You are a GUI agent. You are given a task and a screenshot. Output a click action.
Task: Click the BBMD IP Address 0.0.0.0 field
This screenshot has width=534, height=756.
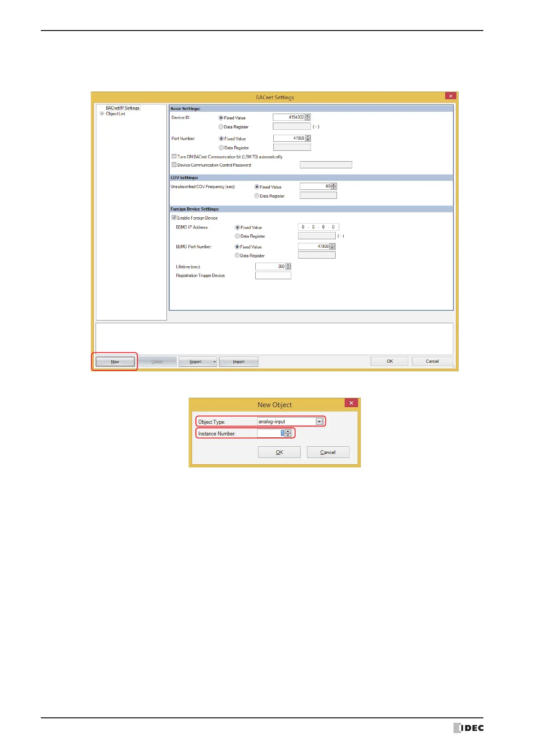click(319, 227)
